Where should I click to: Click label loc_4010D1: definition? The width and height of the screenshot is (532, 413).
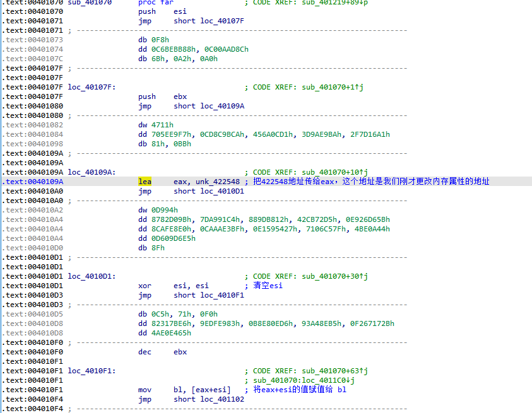(92, 276)
